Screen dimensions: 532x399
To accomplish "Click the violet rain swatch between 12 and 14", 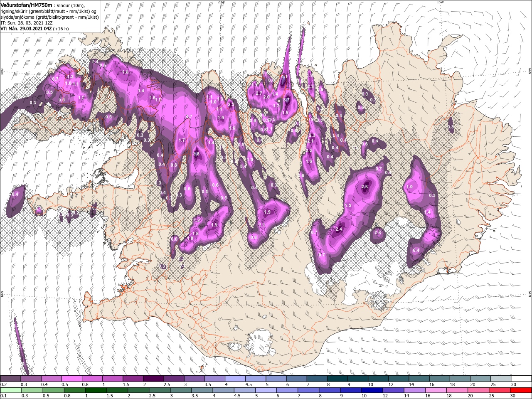I will click(x=394, y=390).
